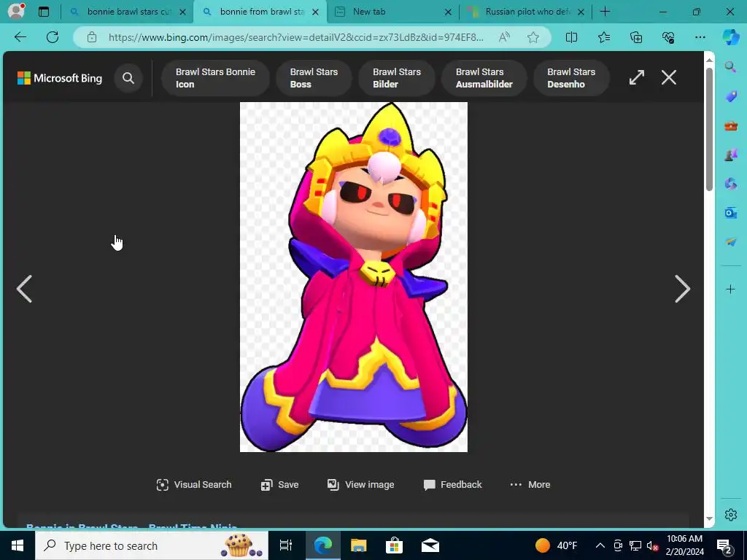The height and width of the screenshot is (560, 747).
Task: Select Brawl Stars Bilder suggestion
Action: [397, 77]
